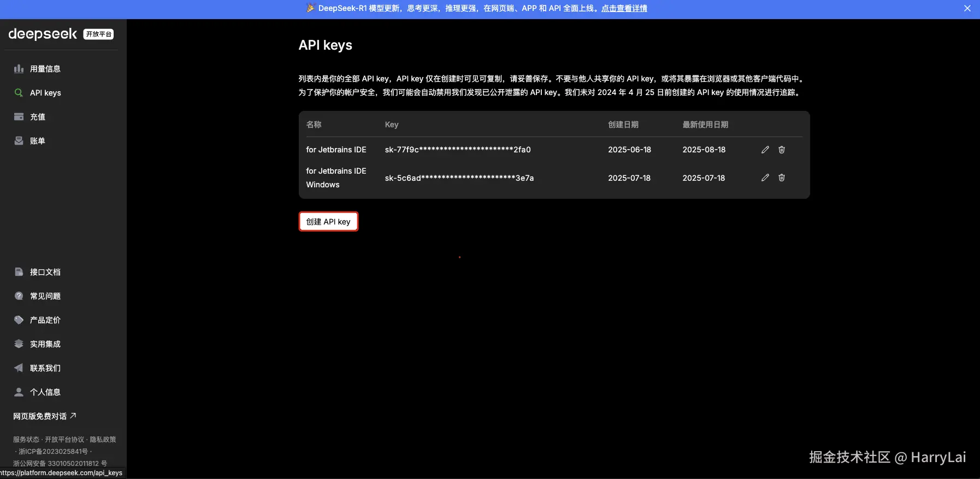Click the API keys magnifier icon
This screenshot has width=980, height=479.
point(19,93)
